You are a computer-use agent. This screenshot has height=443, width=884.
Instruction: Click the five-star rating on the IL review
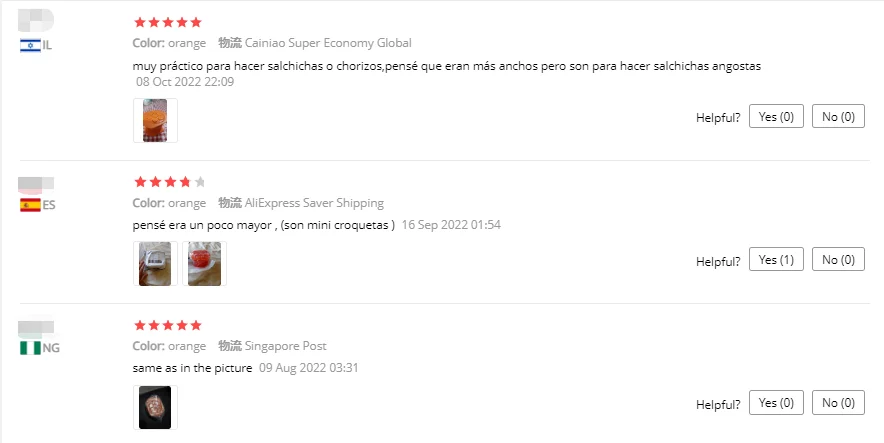click(167, 23)
